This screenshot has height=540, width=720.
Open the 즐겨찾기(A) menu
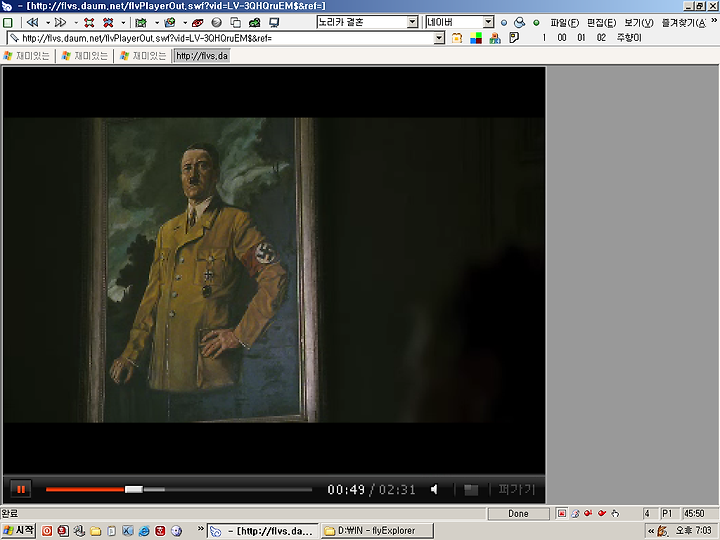[x=684, y=23]
